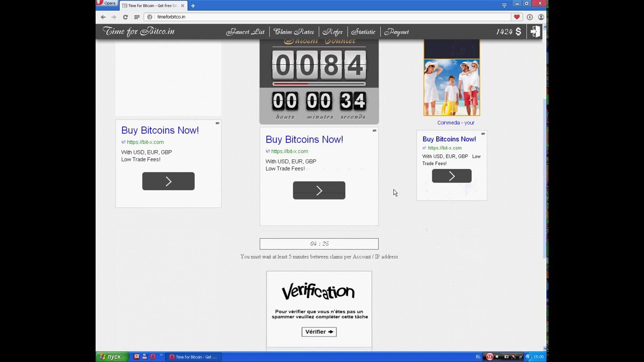Open the tab menu icon in title bar
644x362 pixels.
[504, 5]
